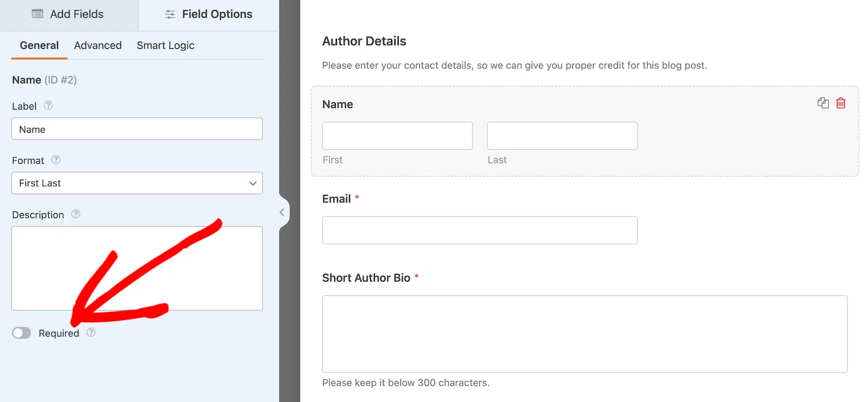Select the Email field in preview
The image size is (868, 402).
coord(480,231)
